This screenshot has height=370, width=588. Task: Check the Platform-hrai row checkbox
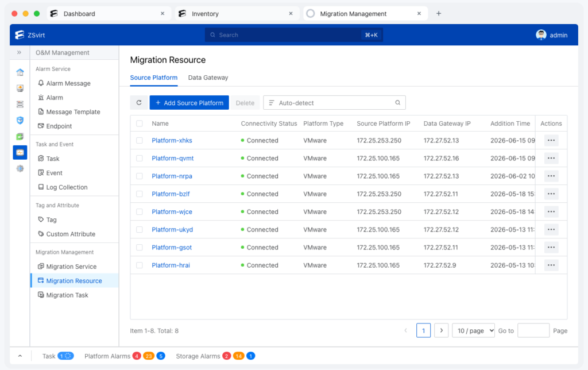click(140, 265)
